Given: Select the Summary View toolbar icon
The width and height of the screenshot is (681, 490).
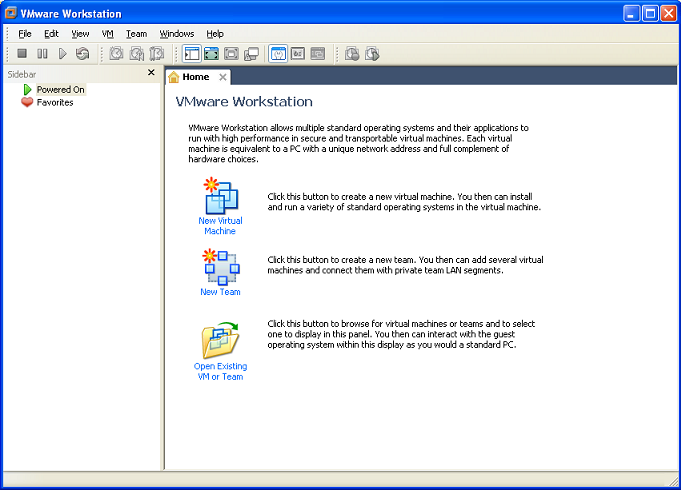Looking at the screenshot, I should point(278,54).
